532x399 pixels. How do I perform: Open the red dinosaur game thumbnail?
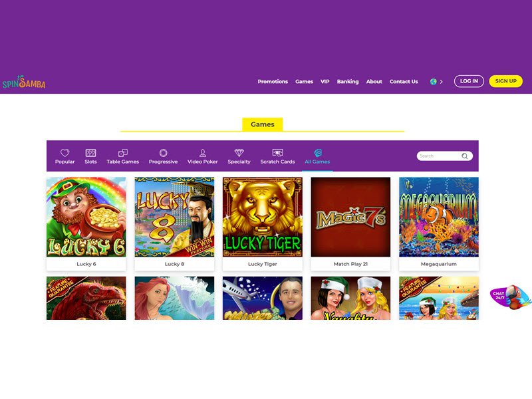[x=86, y=298]
